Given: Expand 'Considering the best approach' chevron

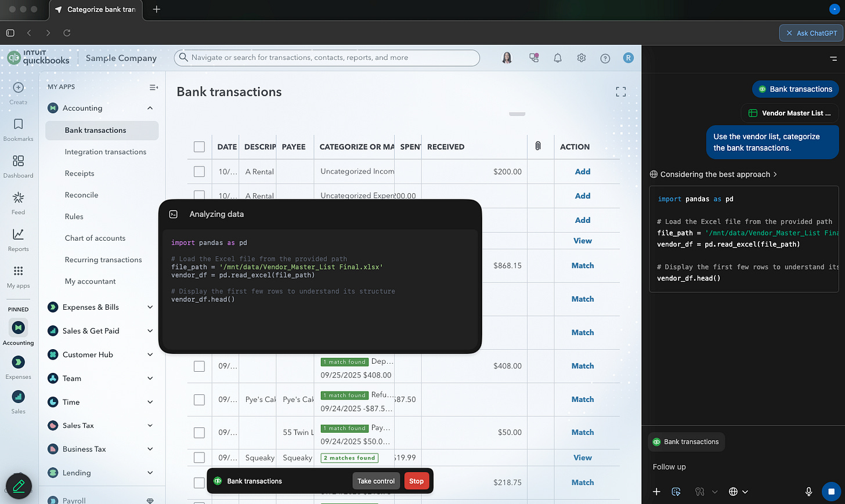Looking at the screenshot, I should click(775, 175).
